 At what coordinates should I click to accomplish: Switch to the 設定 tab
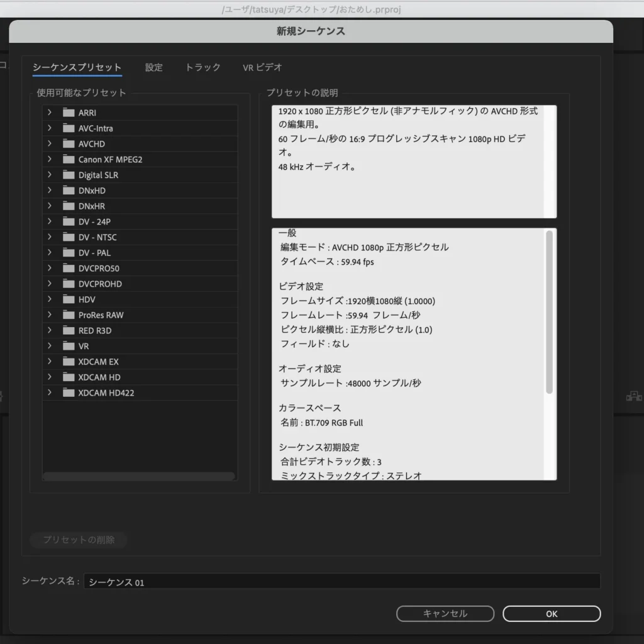153,67
